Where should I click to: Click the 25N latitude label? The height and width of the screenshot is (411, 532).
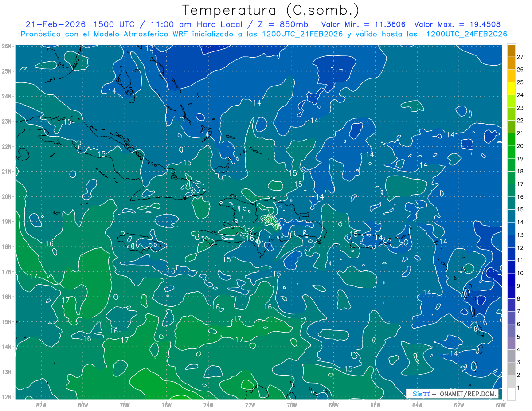[x=6, y=71]
